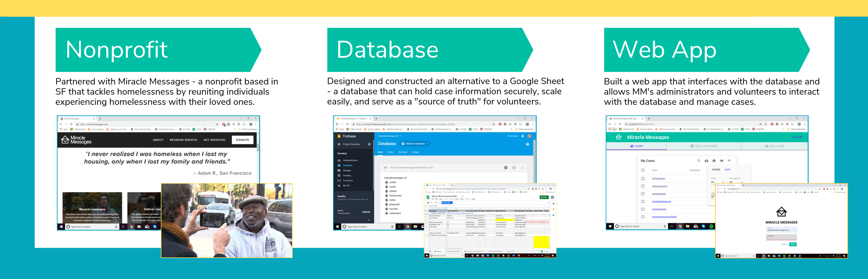This screenshot has height=279, width=868.
Task: Click the filter list icon in My Cases
Action: click(x=729, y=161)
